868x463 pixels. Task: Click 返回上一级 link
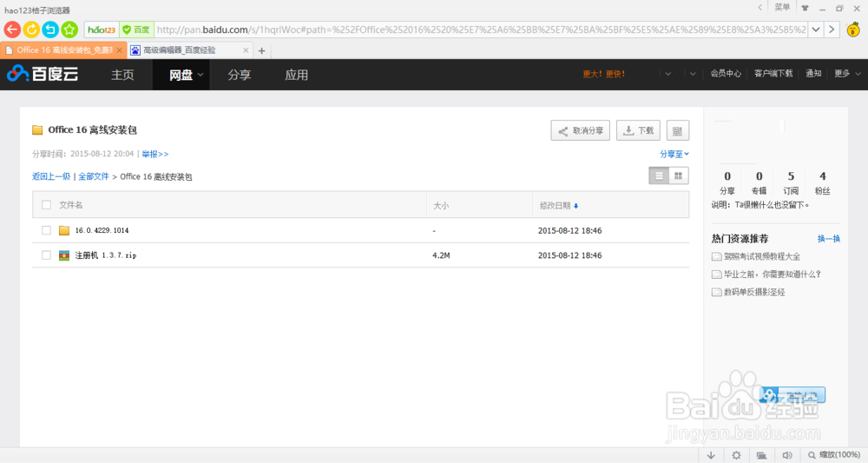51,176
